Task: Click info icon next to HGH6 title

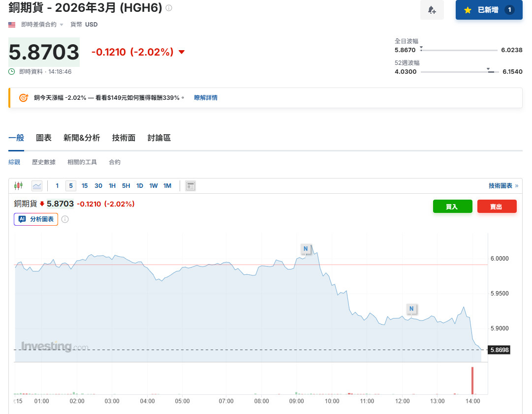Action: coord(169,8)
